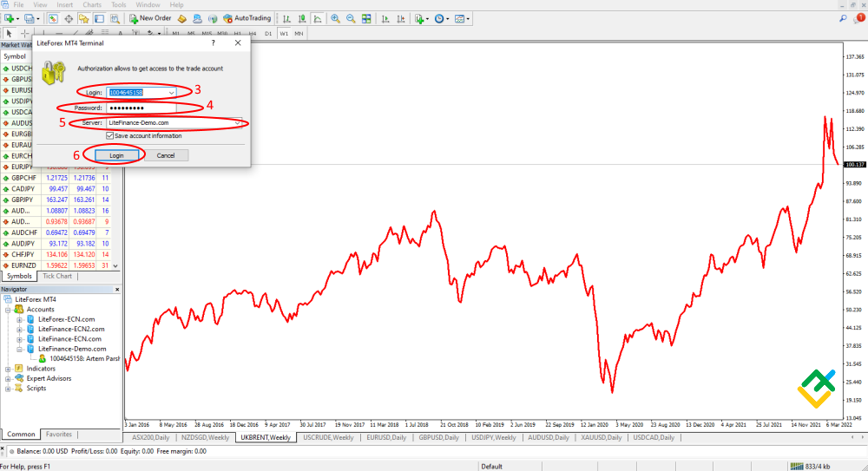Open the red notification alert icon
This screenshot has height=471, width=868.
(x=859, y=18)
